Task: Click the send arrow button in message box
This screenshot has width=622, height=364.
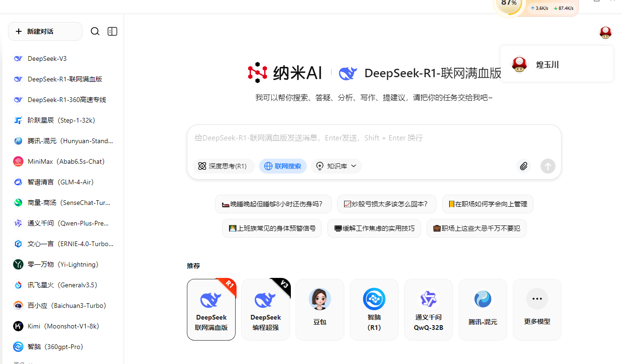Action: click(548, 166)
